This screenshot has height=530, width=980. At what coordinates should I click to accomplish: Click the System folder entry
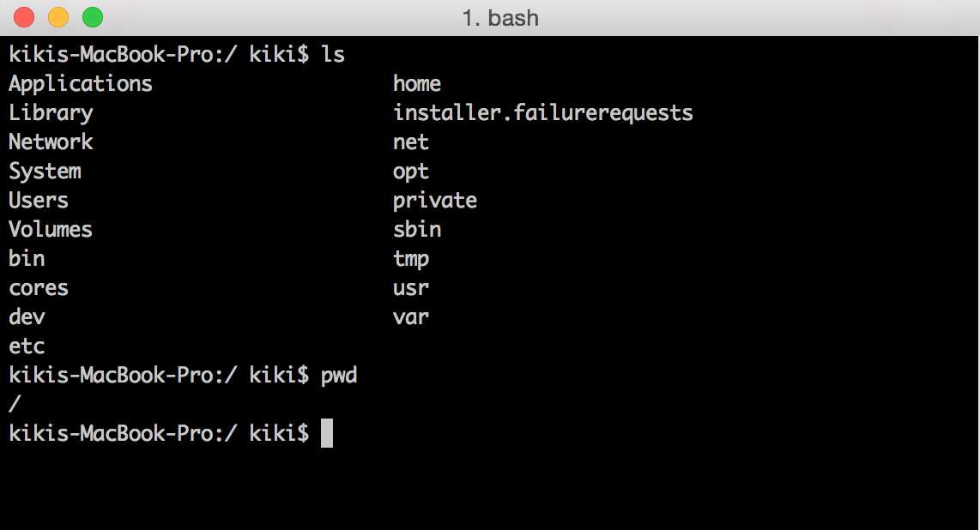click(x=45, y=172)
